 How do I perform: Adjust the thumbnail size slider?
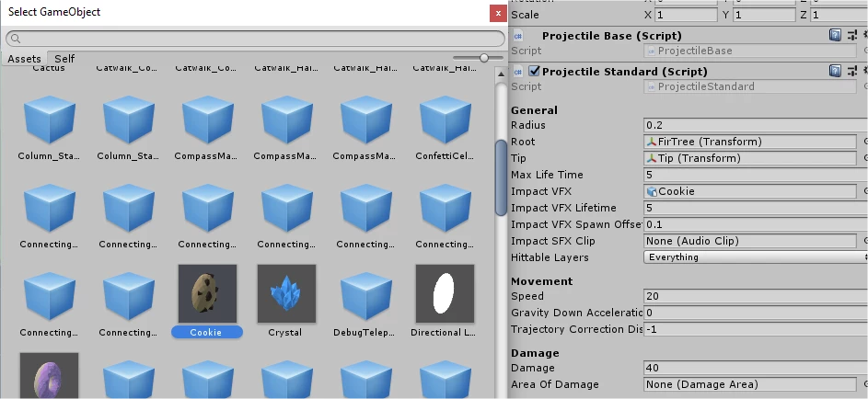coord(484,58)
